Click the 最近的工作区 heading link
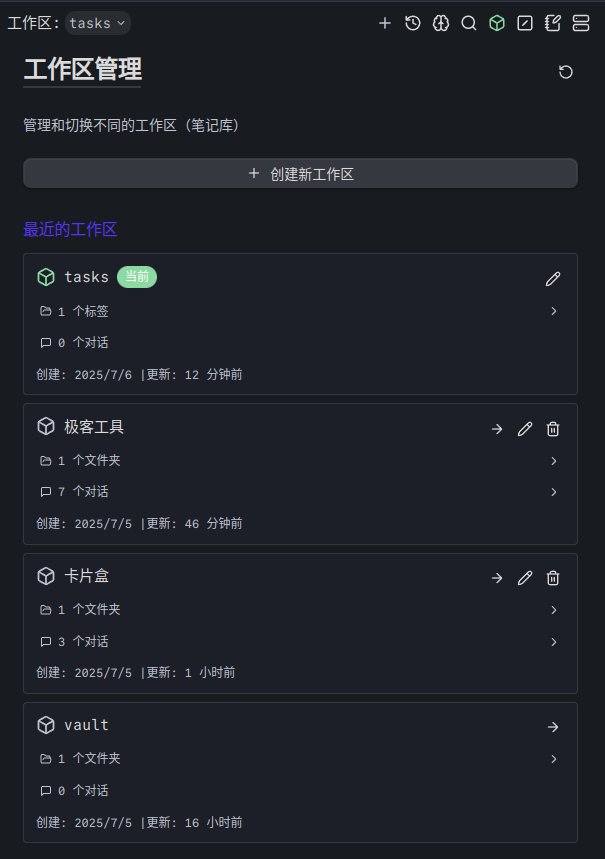Viewport: 605px width, 859px height. click(70, 230)
